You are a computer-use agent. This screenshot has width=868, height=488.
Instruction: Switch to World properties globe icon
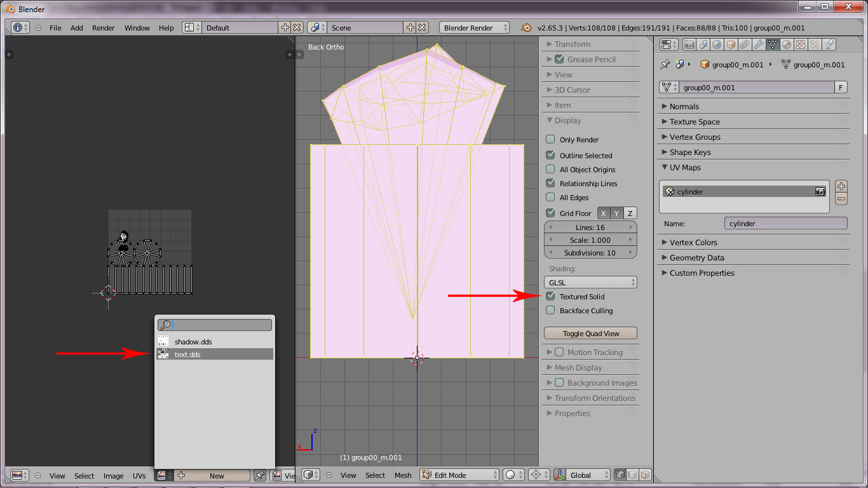[x=717, y=44]
